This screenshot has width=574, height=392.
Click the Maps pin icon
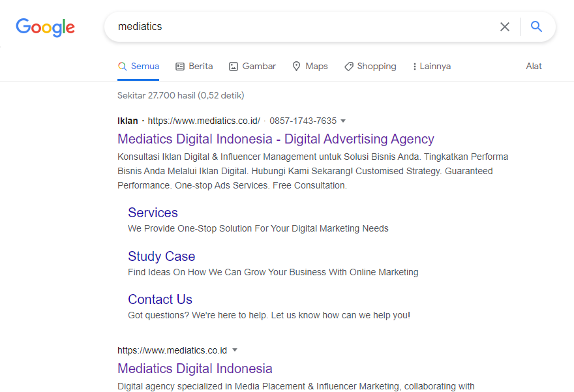(295, 66)
